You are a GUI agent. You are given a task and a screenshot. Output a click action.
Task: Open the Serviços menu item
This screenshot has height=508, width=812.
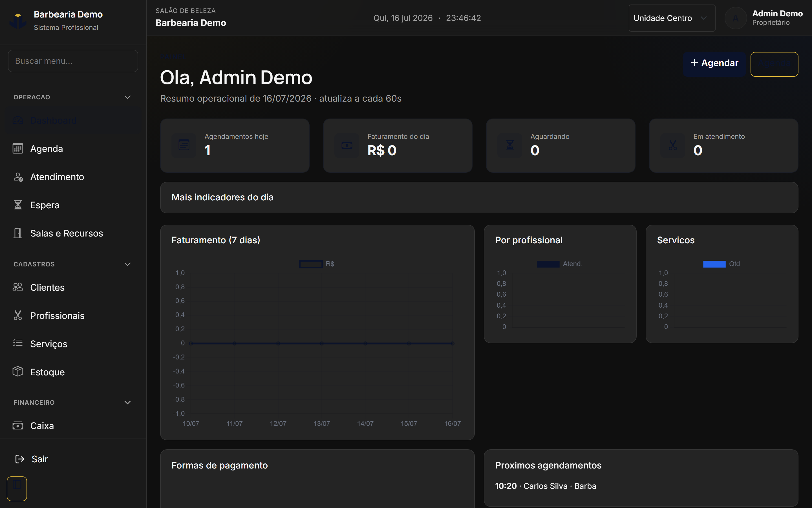pyautogui.click(x=73, y=344)
